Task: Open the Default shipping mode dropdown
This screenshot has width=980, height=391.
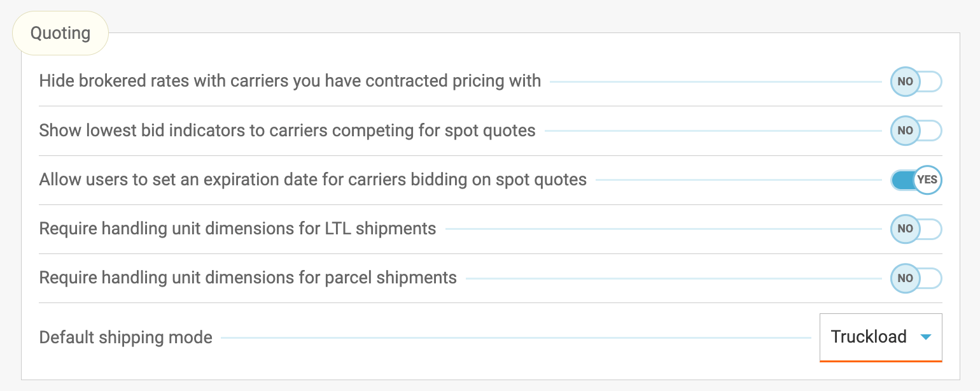Action: pyautogui.click(x=881, y=338)
